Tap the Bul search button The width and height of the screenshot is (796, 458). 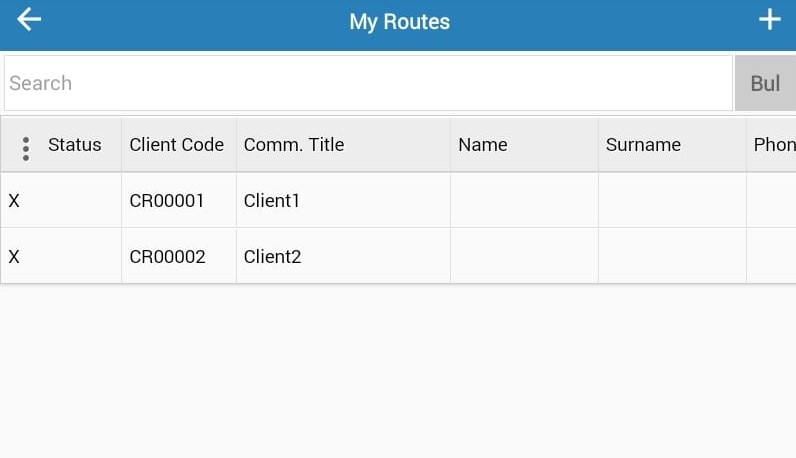point(765,83)
